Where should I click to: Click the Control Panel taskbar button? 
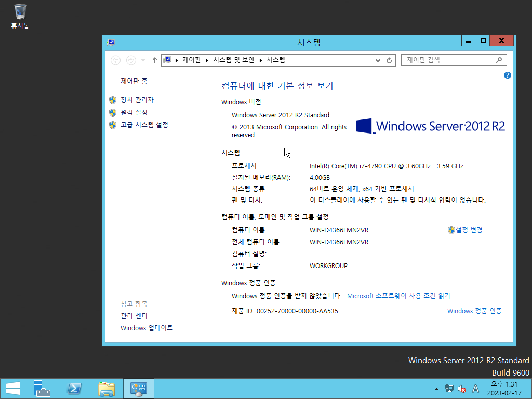[x=138, y=389]
